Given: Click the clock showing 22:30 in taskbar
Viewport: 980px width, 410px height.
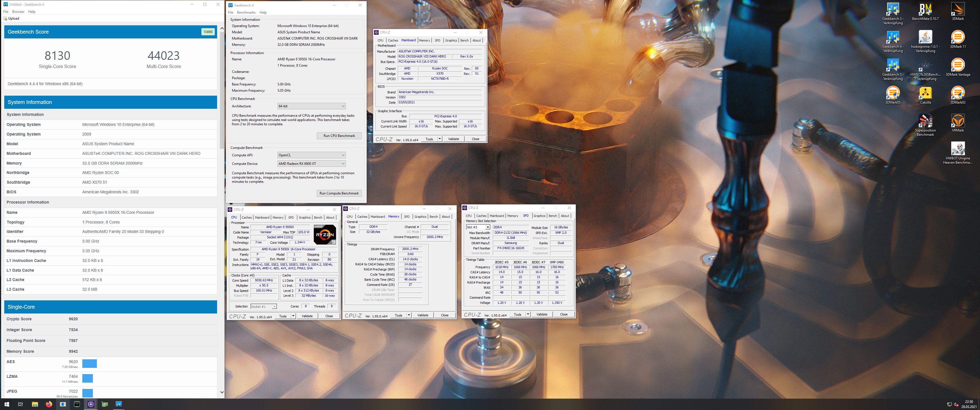Looking at the screenshot, I should (969, 404).
